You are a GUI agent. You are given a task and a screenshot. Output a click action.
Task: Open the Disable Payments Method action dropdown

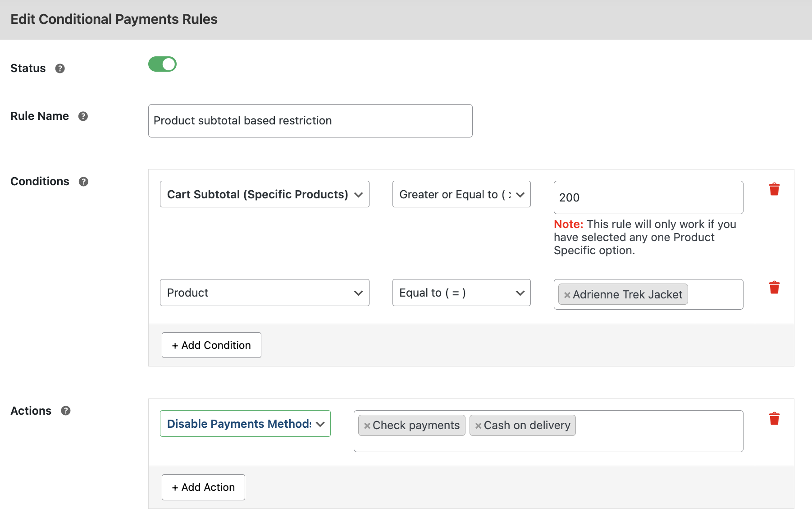point(245,424)
